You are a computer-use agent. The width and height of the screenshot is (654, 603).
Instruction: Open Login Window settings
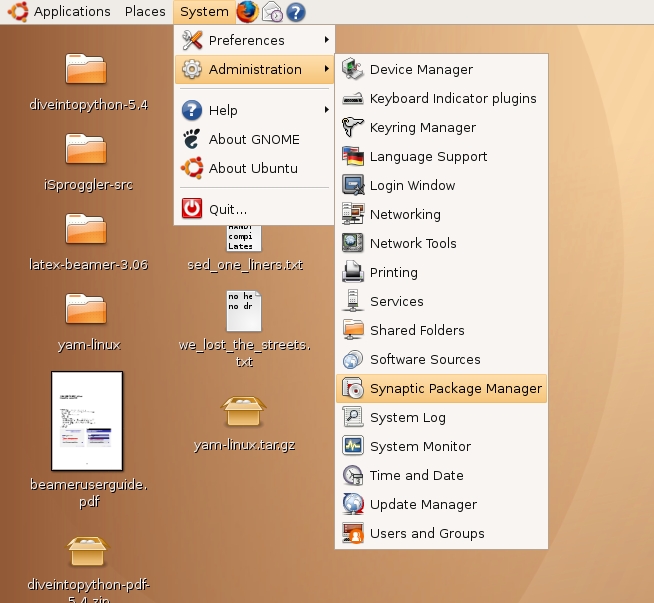(x=441, y=185)
